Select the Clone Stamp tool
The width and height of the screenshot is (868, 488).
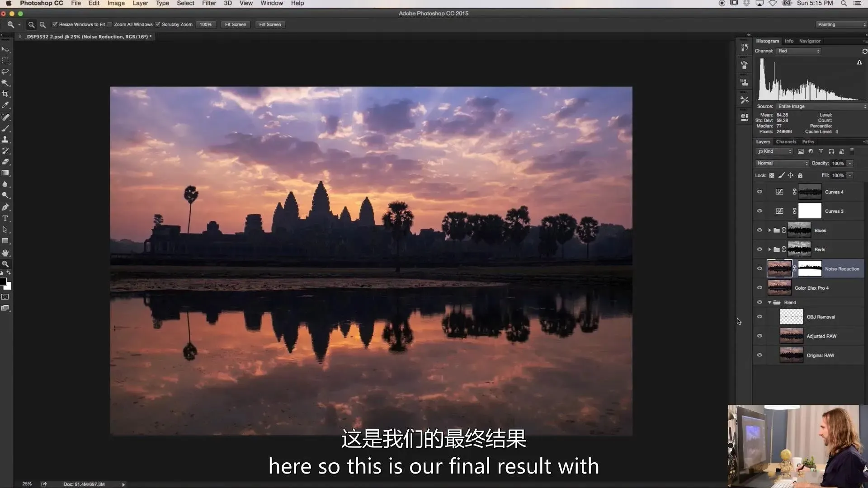[5, 140]
